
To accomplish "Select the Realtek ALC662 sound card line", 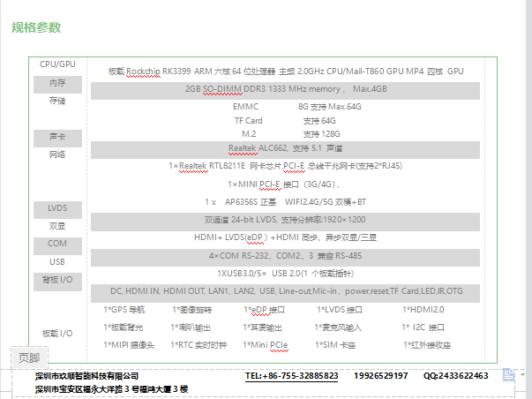I will point(285,148).
